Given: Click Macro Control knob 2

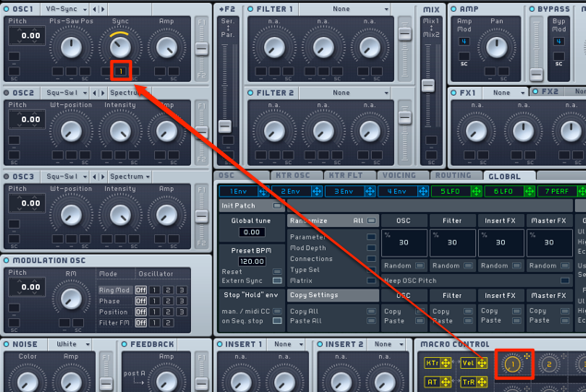Looking at the screenshot, I should [x=549, y=364].
